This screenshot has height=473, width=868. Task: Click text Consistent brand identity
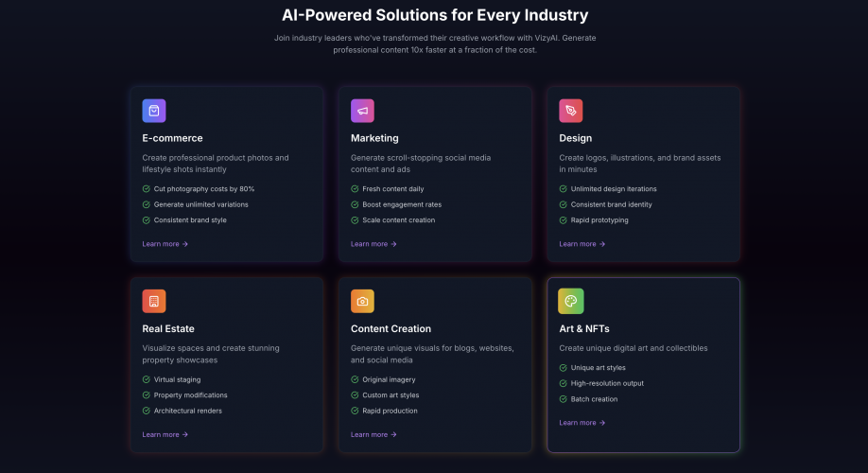pos(611,204)
